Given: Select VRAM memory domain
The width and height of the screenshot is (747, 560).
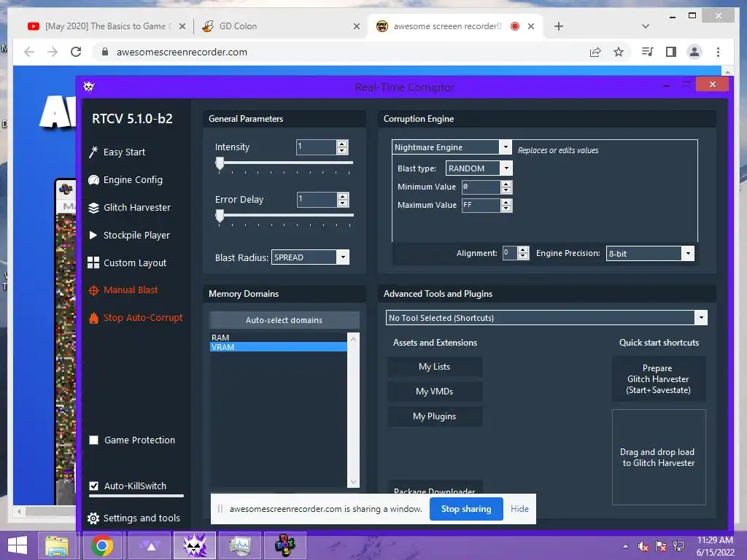Looking at the screenshot, I should pos(278,347).
